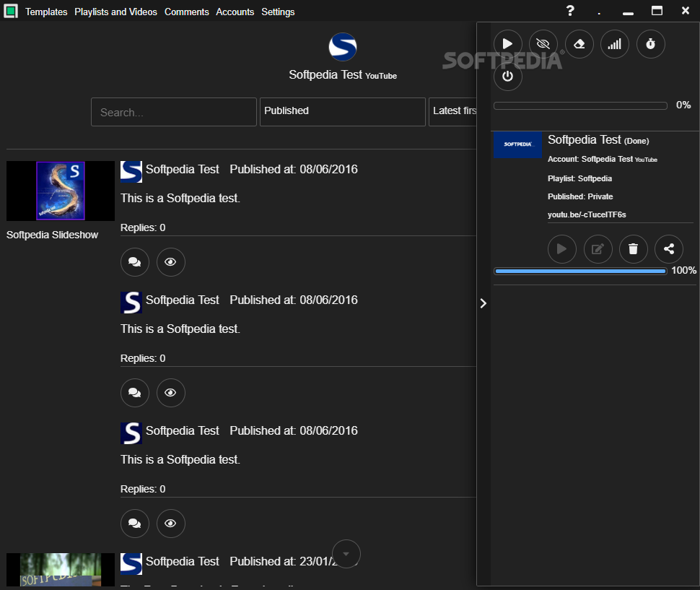
Task: Open the youtu.be/-cTuceITF6s link
Action: point(587,214)
